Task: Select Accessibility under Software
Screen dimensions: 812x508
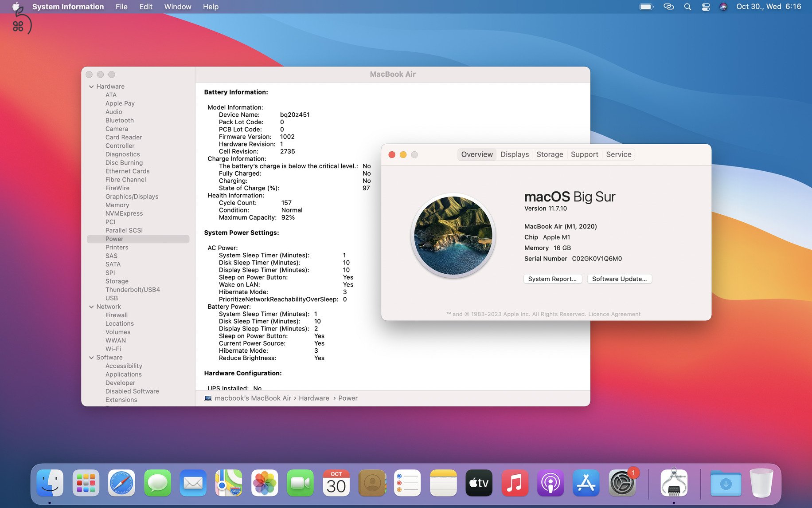Action: (x=124, y=366)
